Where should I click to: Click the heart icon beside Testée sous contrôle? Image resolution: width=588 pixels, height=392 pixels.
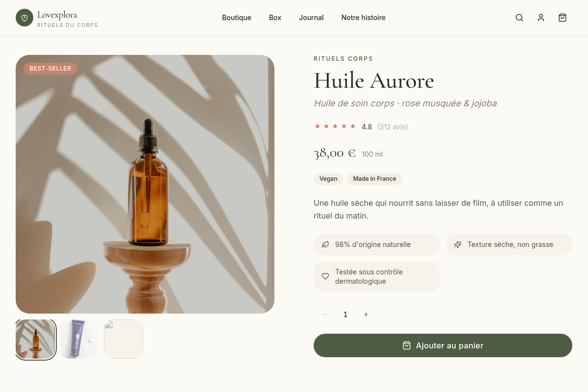pos(325,276)
